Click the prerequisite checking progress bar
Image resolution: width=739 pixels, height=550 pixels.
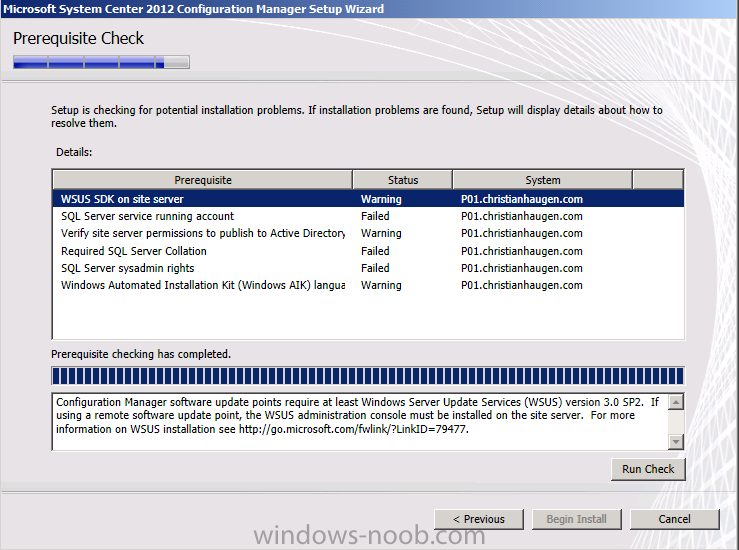pos(368,376)
